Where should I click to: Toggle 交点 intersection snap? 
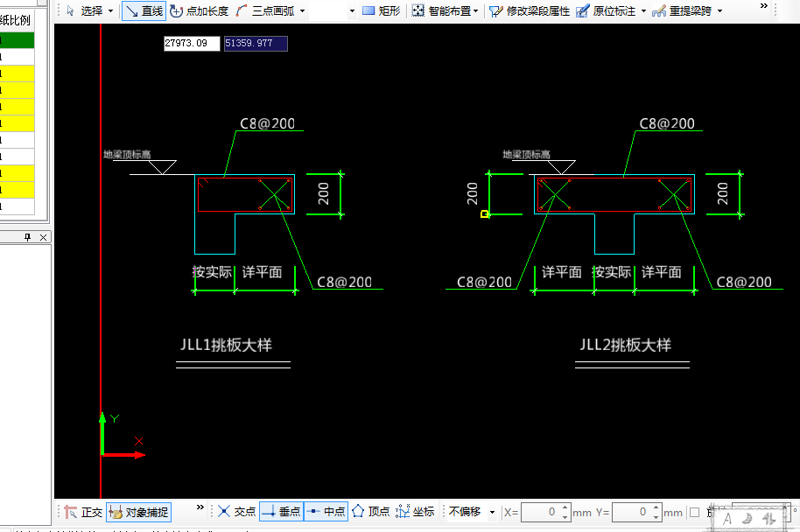236,511
